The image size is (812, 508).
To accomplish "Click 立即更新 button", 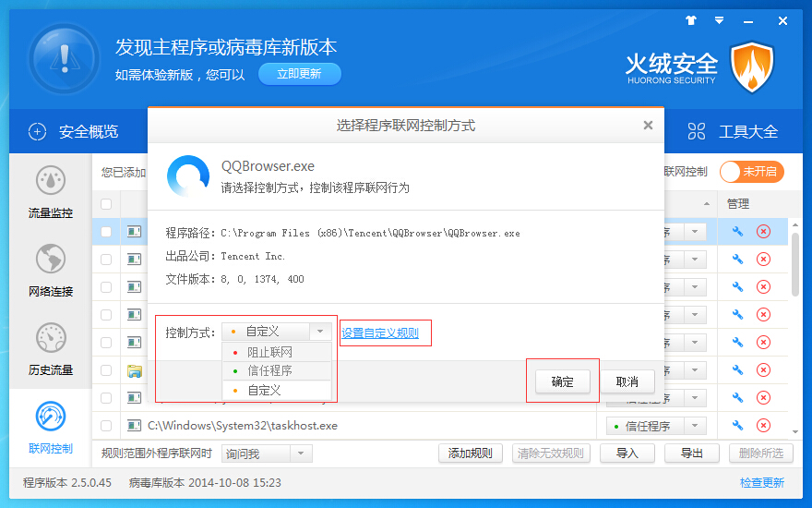I will [299, 74].
